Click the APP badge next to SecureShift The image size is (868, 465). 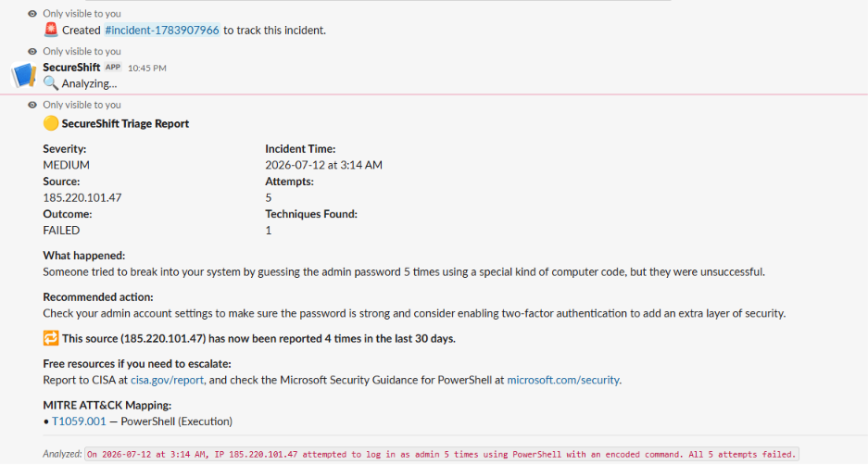(113, 67)
